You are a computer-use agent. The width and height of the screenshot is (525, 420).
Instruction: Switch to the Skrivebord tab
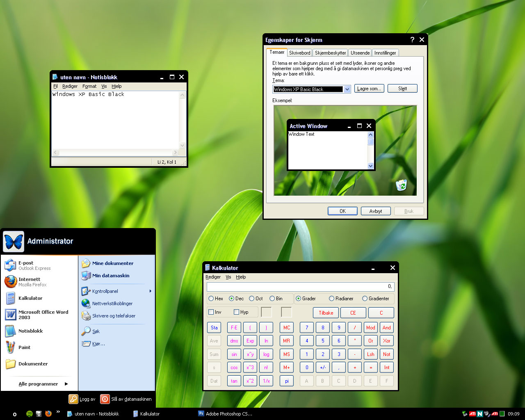click(299, 52)
